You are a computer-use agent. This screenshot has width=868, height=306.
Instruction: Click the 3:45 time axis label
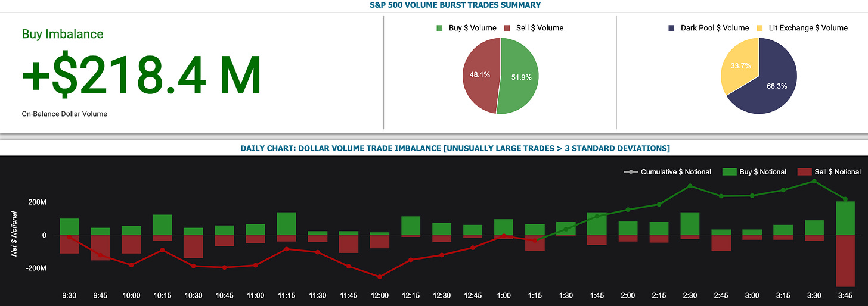point(845,295)
